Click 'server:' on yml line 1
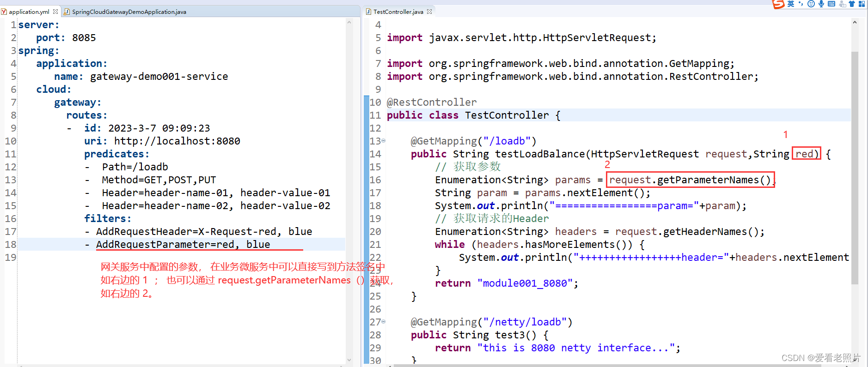The image size is (868, 367). click(39, 25)
